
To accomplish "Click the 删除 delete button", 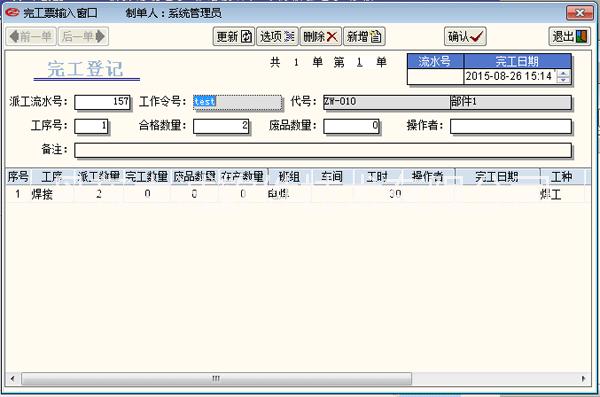I will (321, 37).
